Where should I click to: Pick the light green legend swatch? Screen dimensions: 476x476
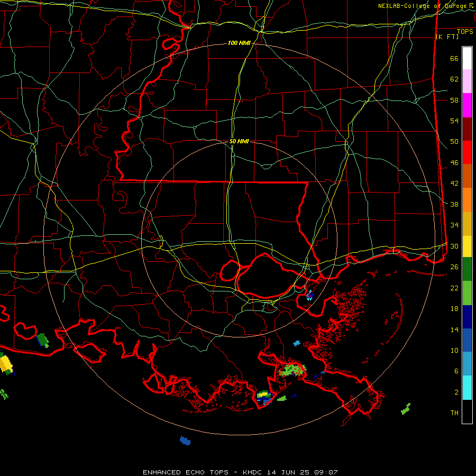467,293
